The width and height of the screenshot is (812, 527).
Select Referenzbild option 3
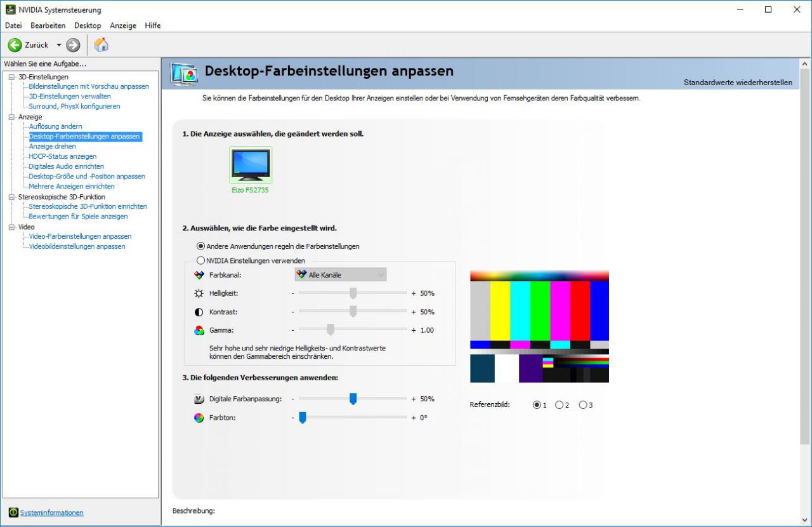click(x=583, y=405)
